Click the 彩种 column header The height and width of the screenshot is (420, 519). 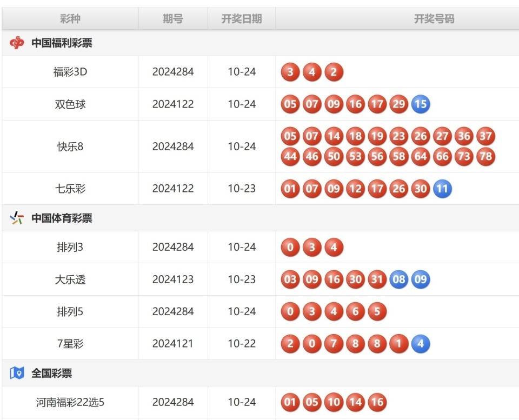70,18
